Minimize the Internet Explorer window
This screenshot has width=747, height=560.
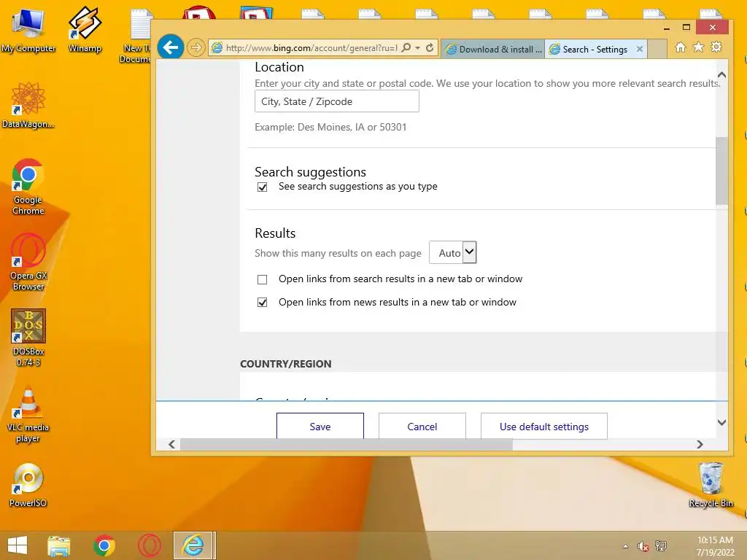point(667,28)
